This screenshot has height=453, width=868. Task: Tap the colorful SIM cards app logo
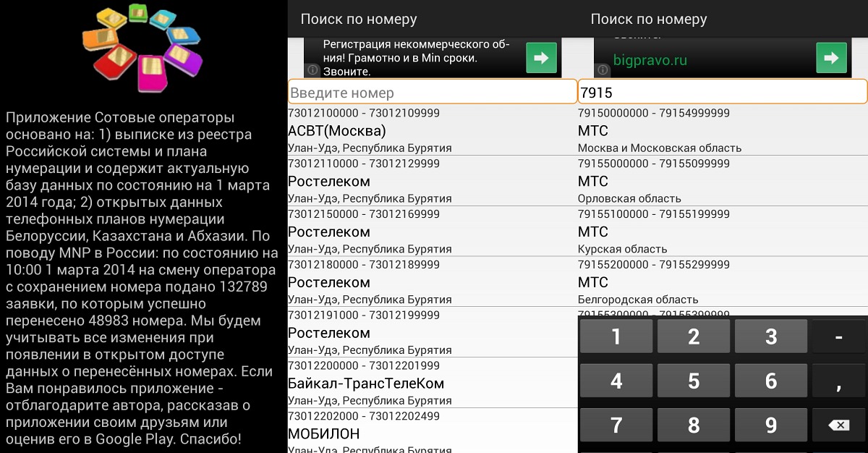[x=144, y=48]
